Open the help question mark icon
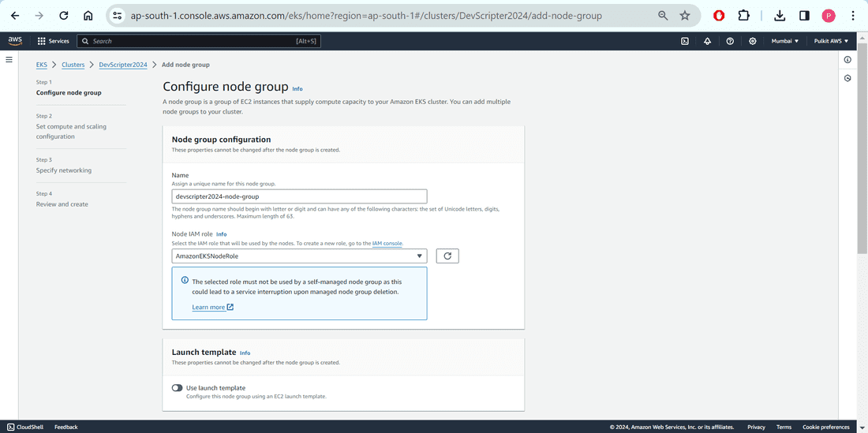 pyautogui.click(x=730, y=41)
